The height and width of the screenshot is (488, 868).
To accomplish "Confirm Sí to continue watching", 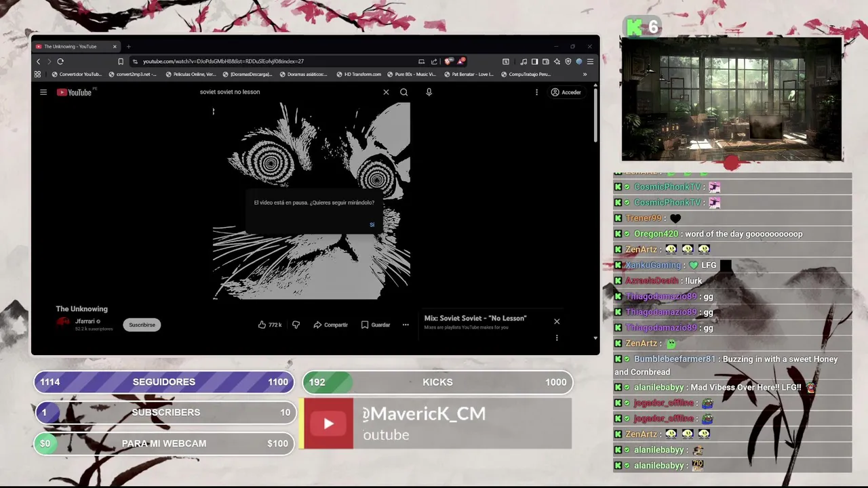I will point(372,224).
